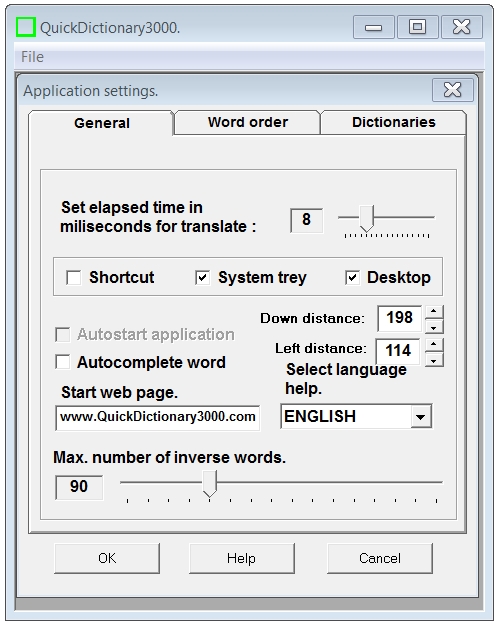Minimize the QuickDictionary3000 window
The height and width of the screenshot is (625, 498).
click(374, 27)
